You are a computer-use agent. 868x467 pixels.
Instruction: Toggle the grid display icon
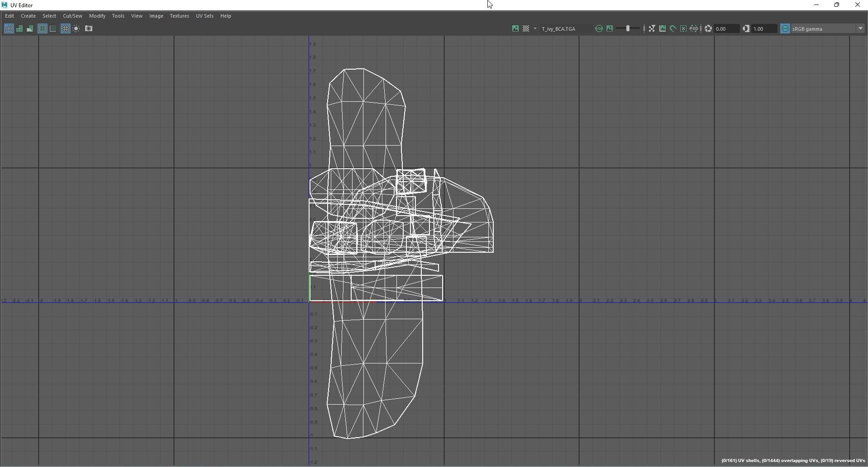pos(65,28)
